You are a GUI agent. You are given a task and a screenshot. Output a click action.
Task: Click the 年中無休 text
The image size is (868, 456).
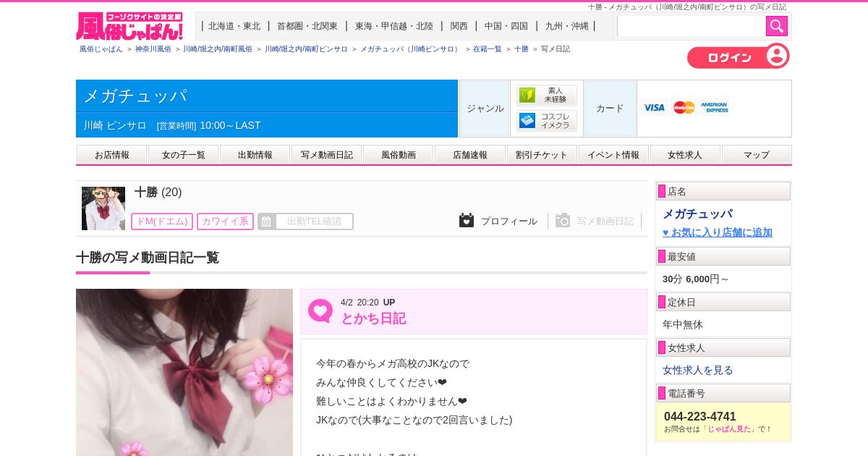click(x=683, y=324)
